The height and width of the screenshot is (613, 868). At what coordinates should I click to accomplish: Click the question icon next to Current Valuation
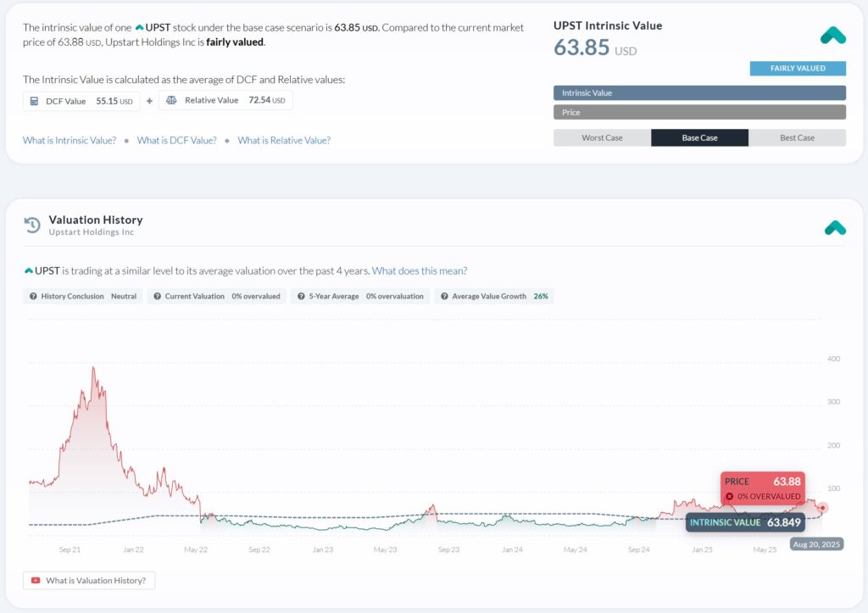click(x=157, y=297)
